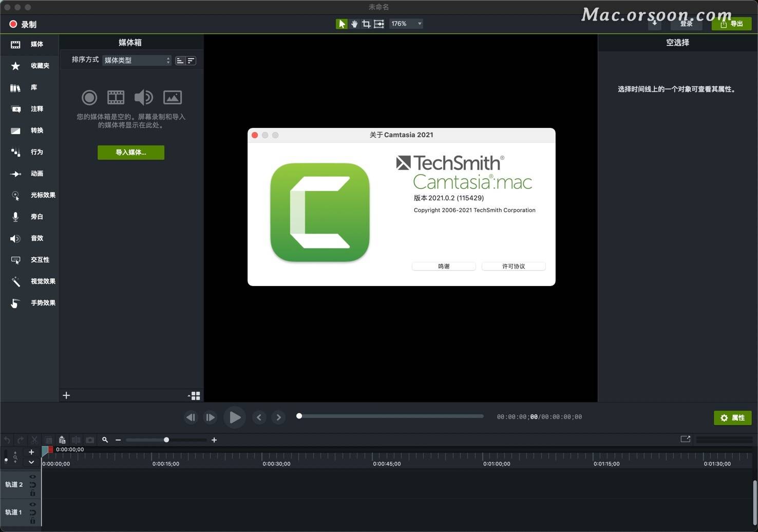This screenshot has width=758, height=532.
Task: Open the 转换 (Transitions) sidebar tab
Action: pyautogui.click(x=29, y=130)
